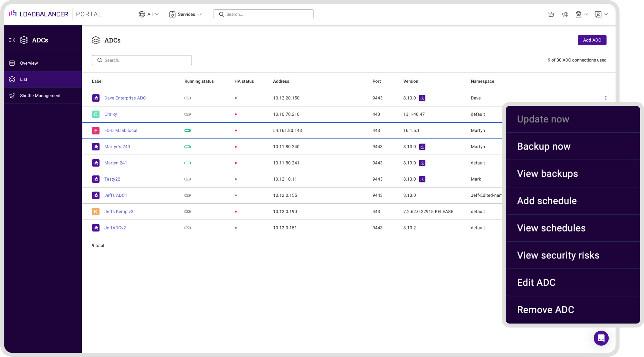
Task: Click the Jeffs Kemp v2 orange K icon
Action: point(96,211)
